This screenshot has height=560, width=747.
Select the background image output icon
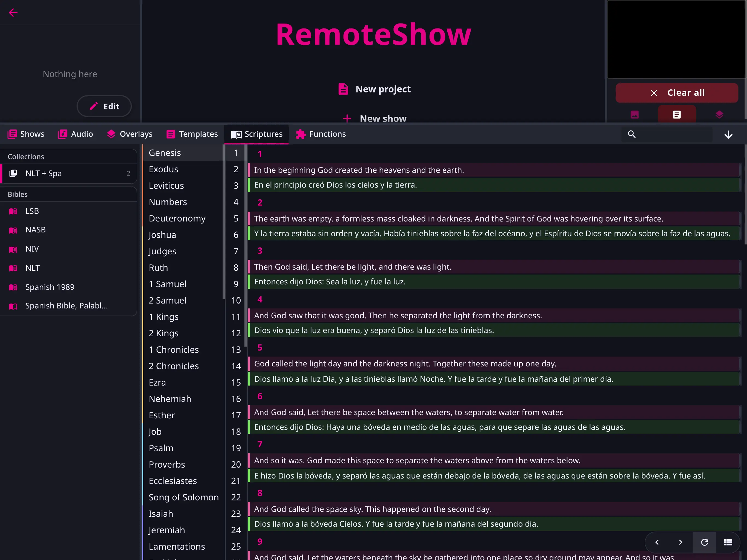635,115
